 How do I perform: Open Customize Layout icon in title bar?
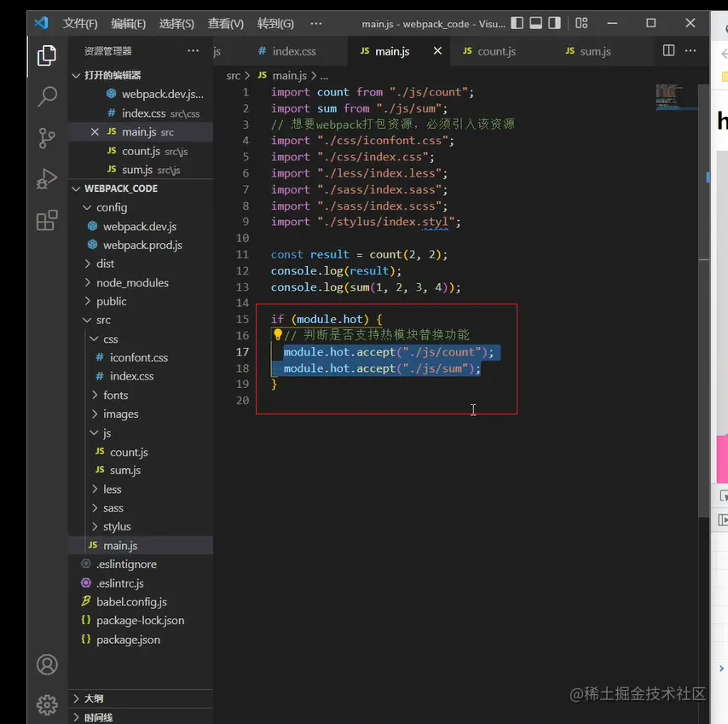(x=581, y=23)
